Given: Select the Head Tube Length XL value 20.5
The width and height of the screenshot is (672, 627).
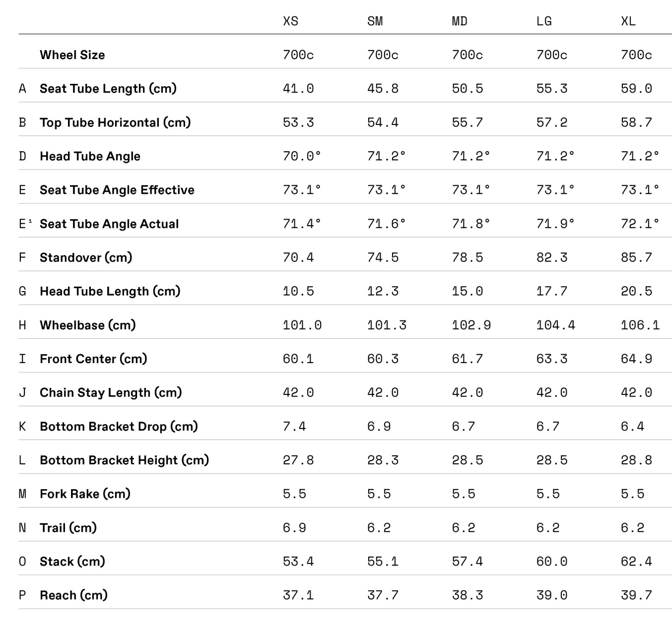Looking at the screenshot, I should coord(636,291).
